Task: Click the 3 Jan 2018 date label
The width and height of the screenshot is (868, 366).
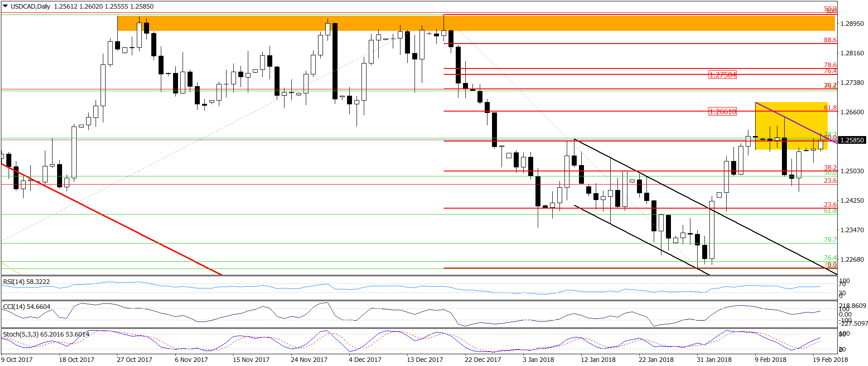Action: 538,360
